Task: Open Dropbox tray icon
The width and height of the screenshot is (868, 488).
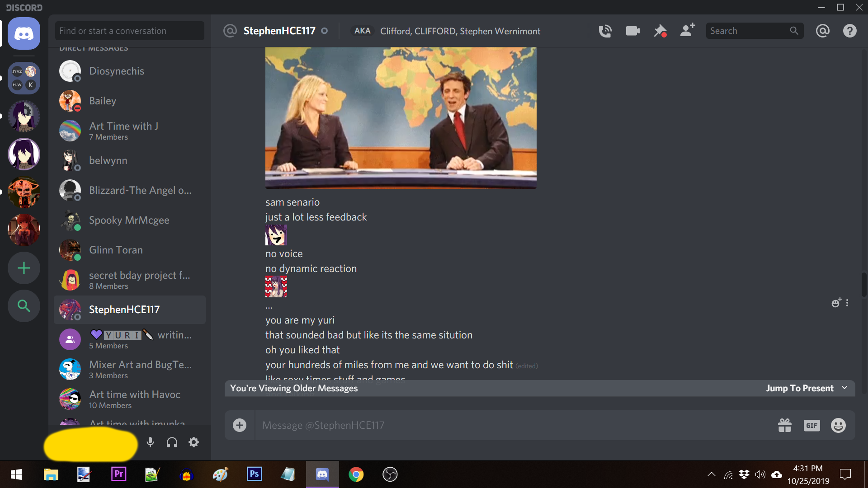Action: pos(744,474)
